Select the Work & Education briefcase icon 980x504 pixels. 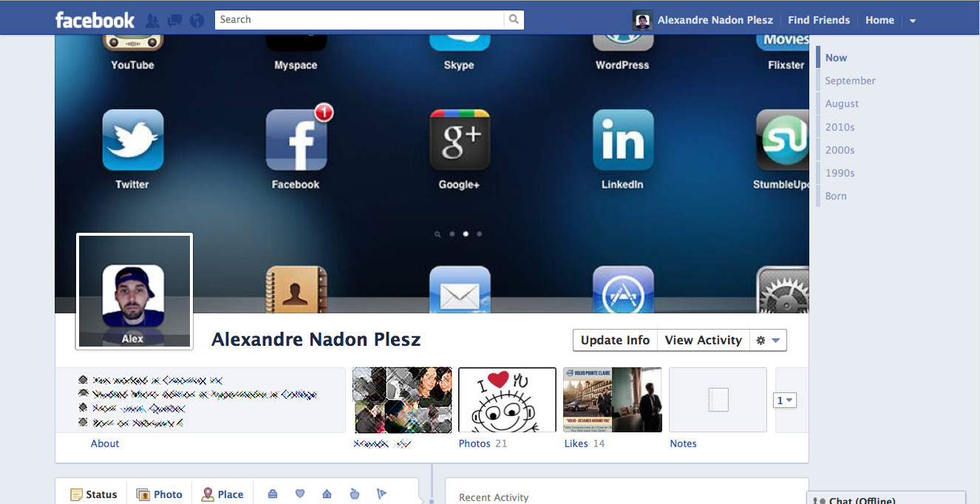273,493
